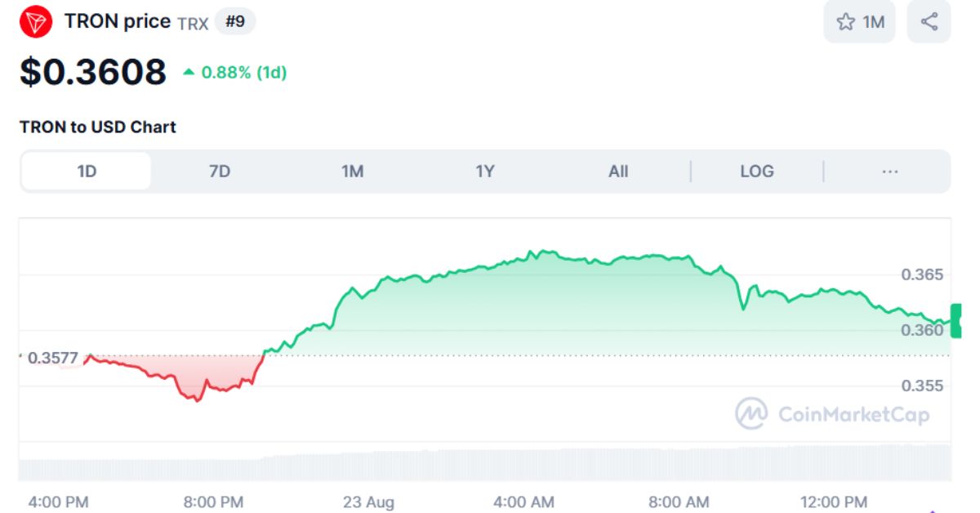Image resolution: width=980 pixels, height=513 pixels.
Task: Switch to the 1Y chart range
Action: point(485,171)
